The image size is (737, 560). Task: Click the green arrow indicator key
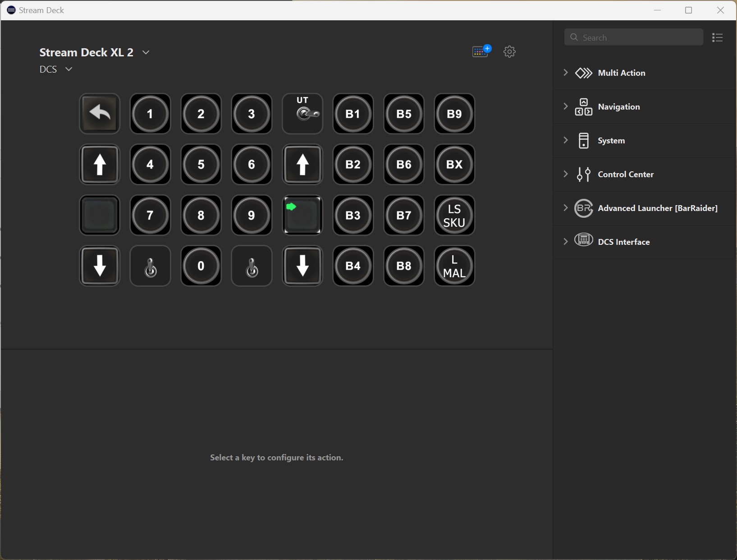click(x=302, y=215)
